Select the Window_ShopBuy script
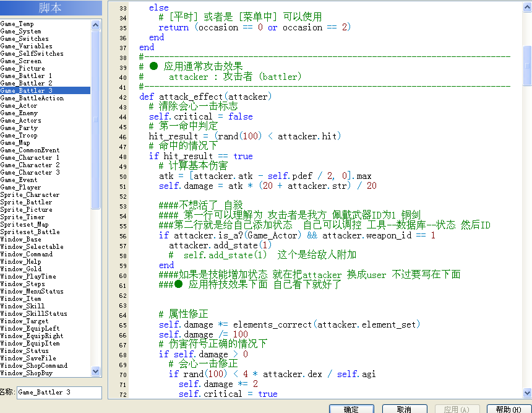The image size is (532, 413). point(27,373)
